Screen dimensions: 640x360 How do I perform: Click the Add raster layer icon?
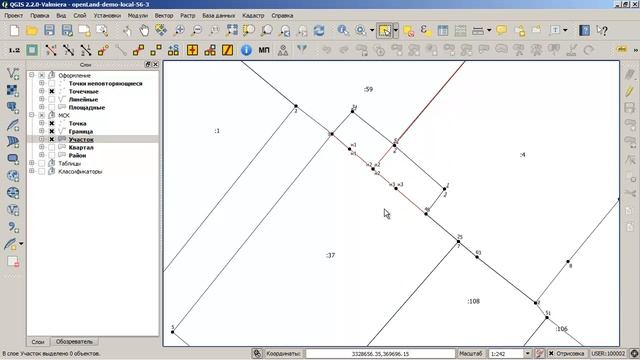coord(13,90)
